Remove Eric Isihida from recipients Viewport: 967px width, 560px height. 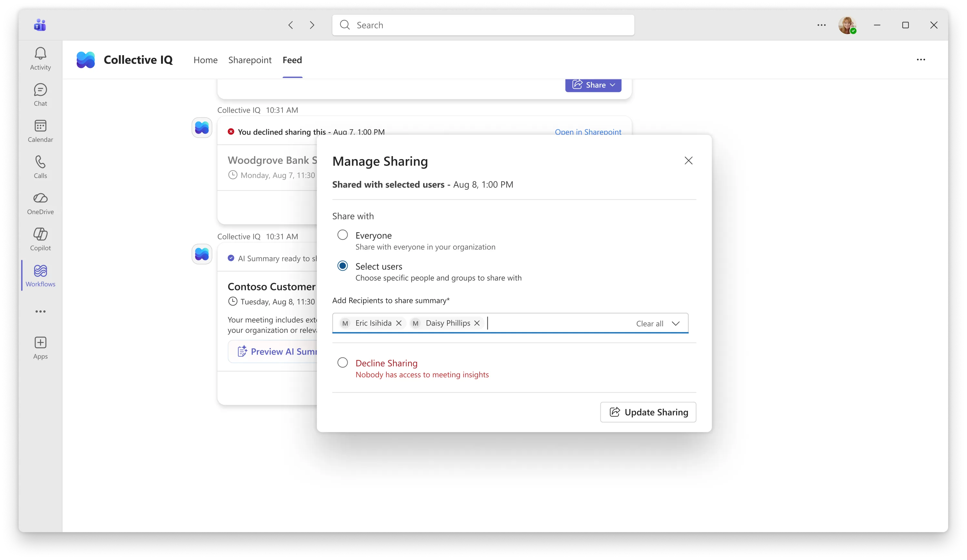coord(399,323)
